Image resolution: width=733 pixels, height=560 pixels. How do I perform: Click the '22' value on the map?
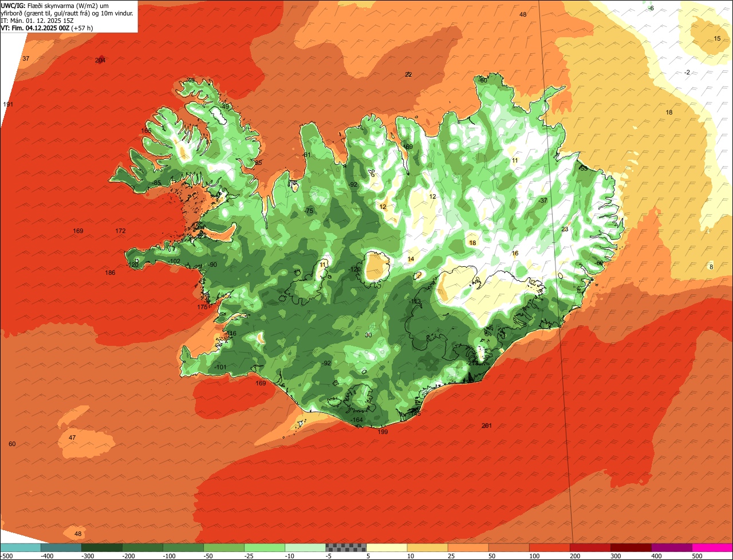point(408,74)
